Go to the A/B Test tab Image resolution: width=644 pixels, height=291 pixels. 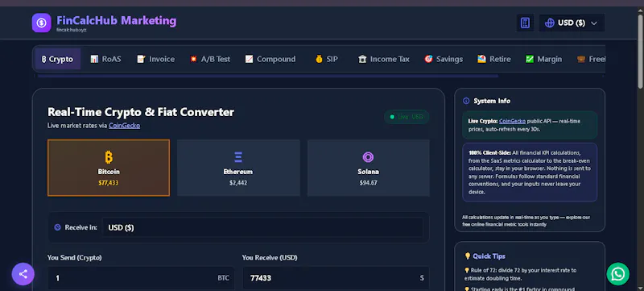(210, 59)
